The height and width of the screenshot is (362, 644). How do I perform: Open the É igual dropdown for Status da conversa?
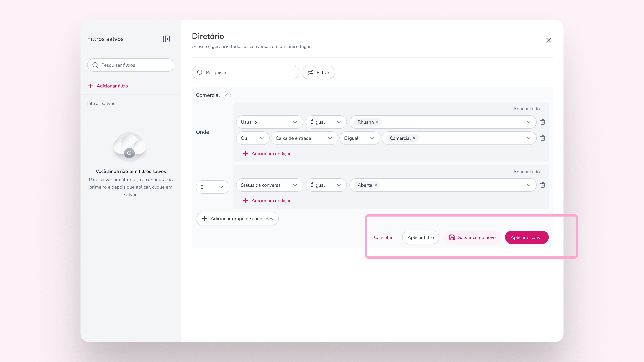(x=326, y=185)
